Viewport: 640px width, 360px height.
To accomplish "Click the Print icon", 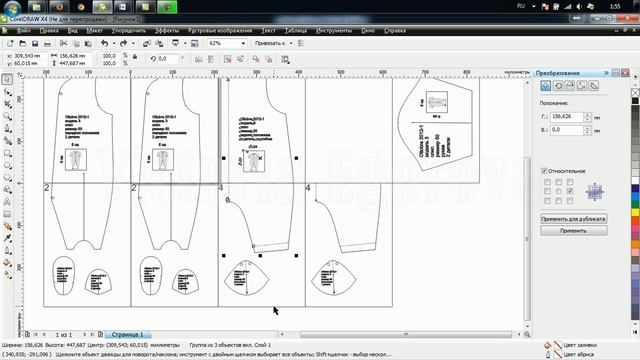I will pyautogui.click(x=47, y=43).
